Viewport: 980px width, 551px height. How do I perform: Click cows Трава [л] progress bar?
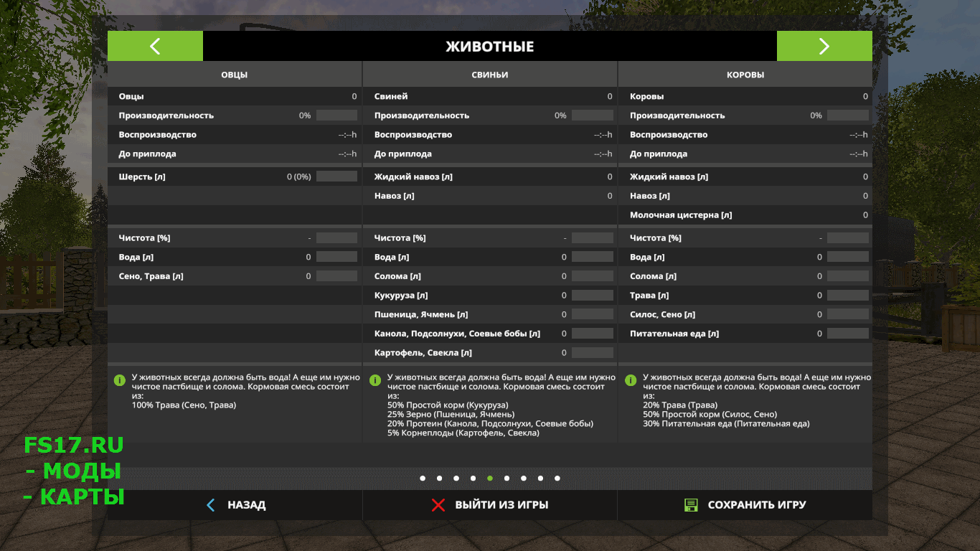848,296
